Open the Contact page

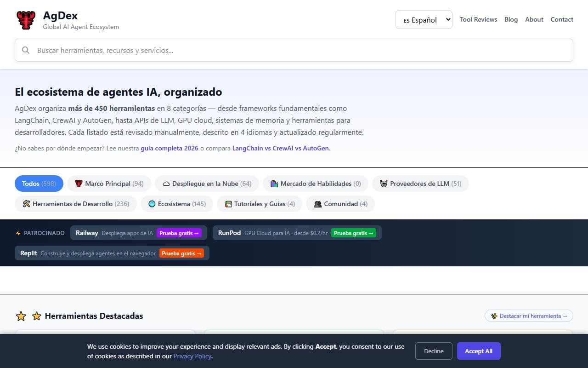tap(562, 19)
